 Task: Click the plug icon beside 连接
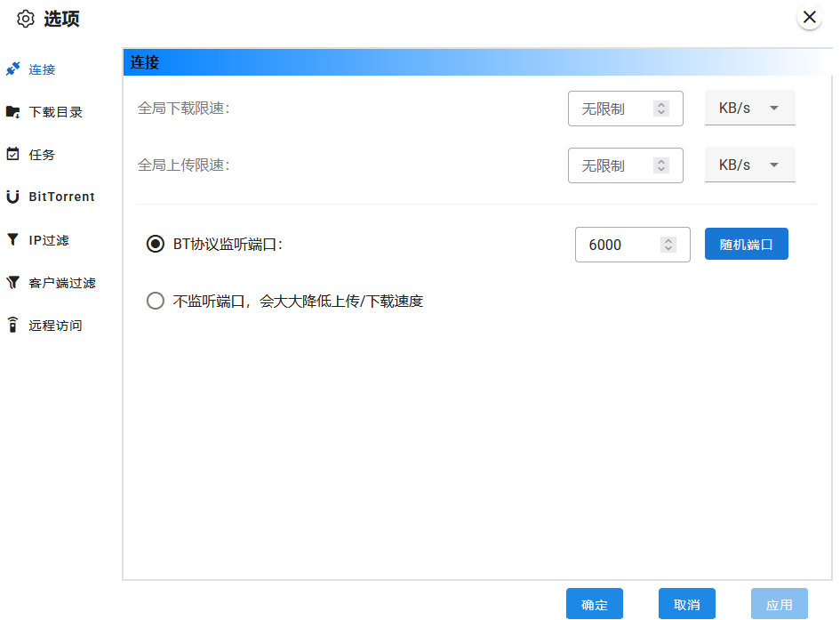coord(12,69)
